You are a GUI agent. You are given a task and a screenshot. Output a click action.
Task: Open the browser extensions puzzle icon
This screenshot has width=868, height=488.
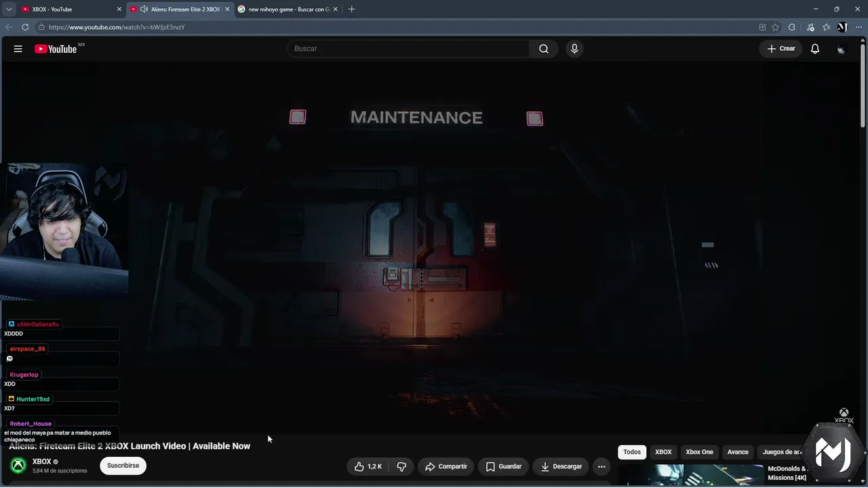click(792, 27)
